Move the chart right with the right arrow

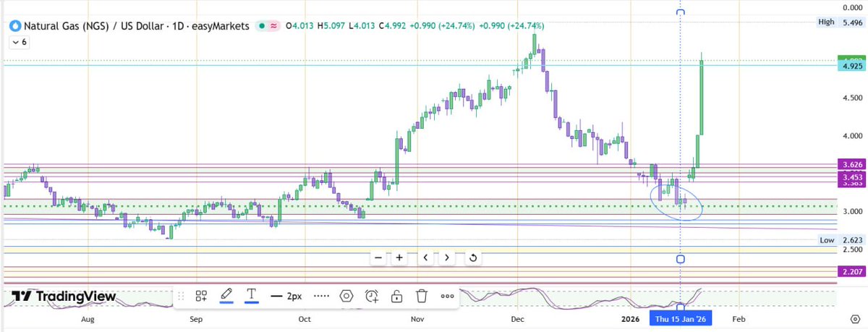coord(447,257)
